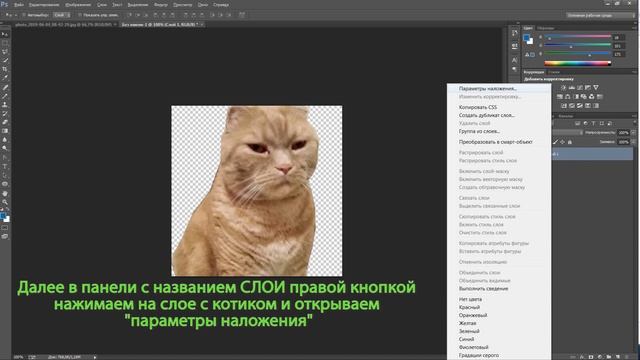The height and width of the screenshot is (360, 640).
Task: Select the Gradient tool
Action: pyautogui.click(x=5, y=131)
